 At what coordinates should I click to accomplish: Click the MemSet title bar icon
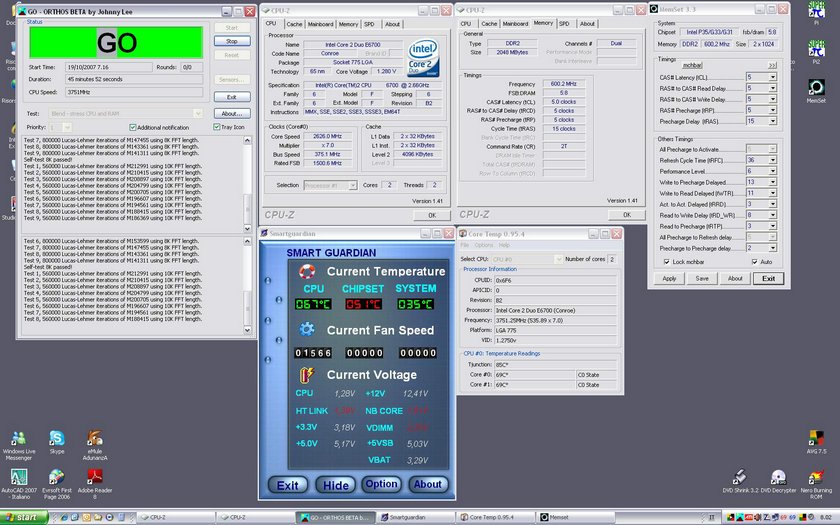(x=654, y=9)
